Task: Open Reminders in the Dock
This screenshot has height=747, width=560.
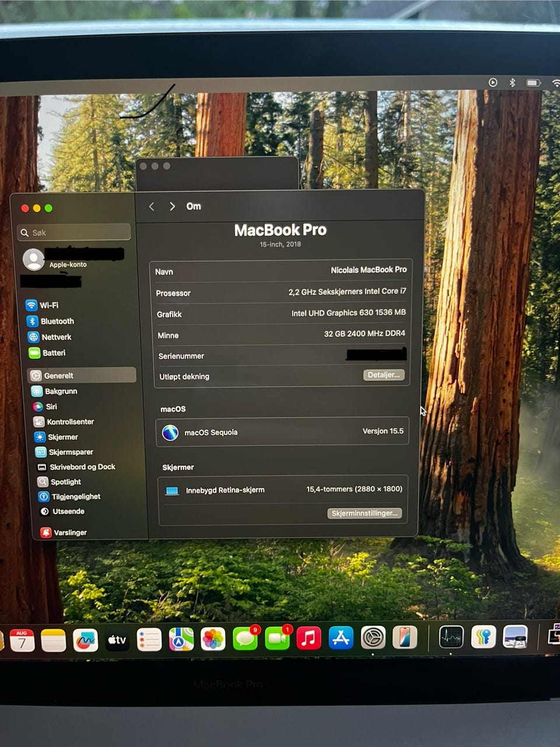Action: click(x=149, y=640)
